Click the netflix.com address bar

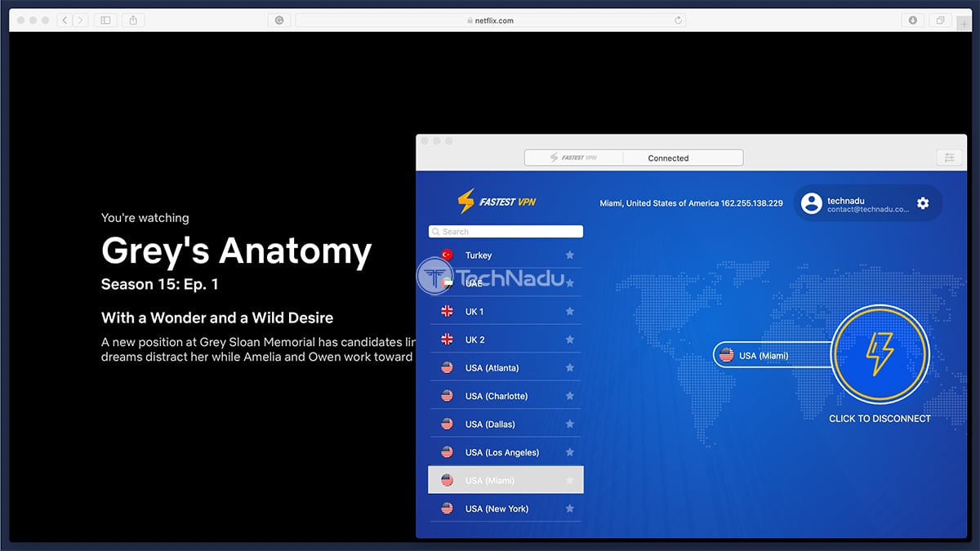(x=492, y=20)
